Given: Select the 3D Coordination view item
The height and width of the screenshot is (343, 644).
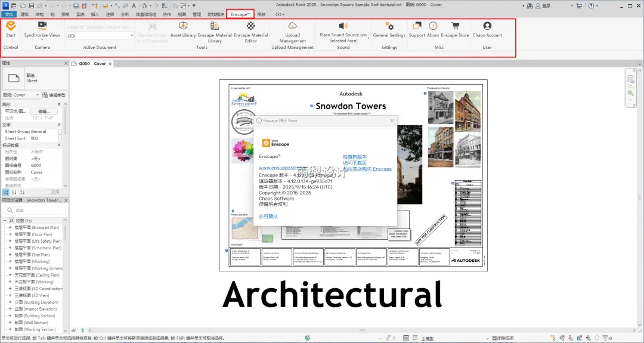Looking at the screenshot, I should click(x=39, y=289).
